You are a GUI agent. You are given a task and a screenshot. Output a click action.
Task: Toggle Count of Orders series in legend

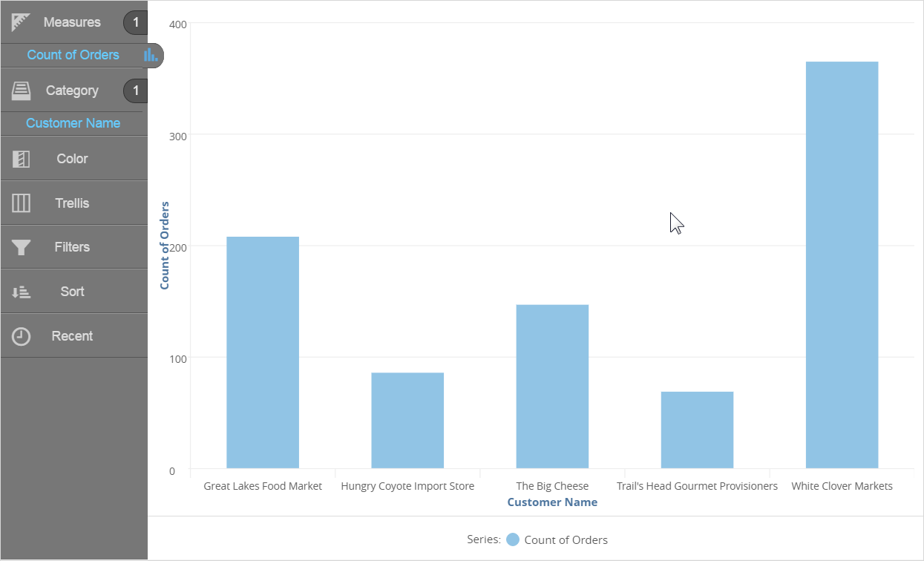pyautogui.click(x=566, y=539)
